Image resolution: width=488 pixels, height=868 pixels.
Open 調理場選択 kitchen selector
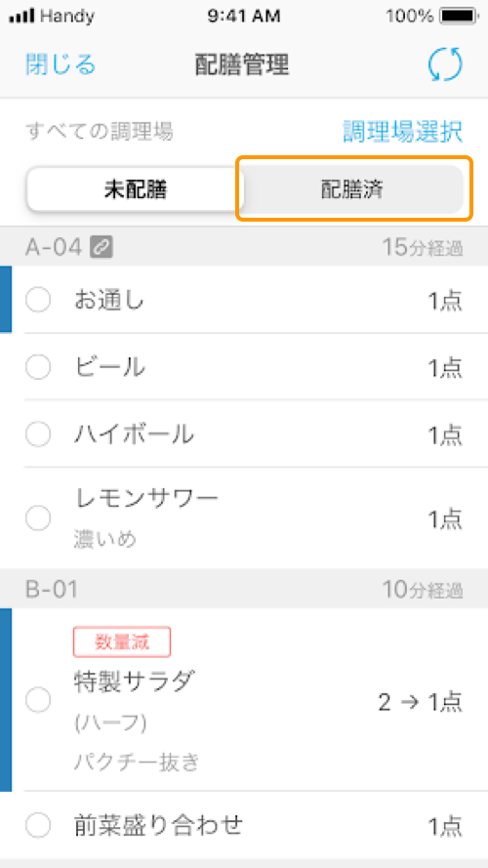402,131
